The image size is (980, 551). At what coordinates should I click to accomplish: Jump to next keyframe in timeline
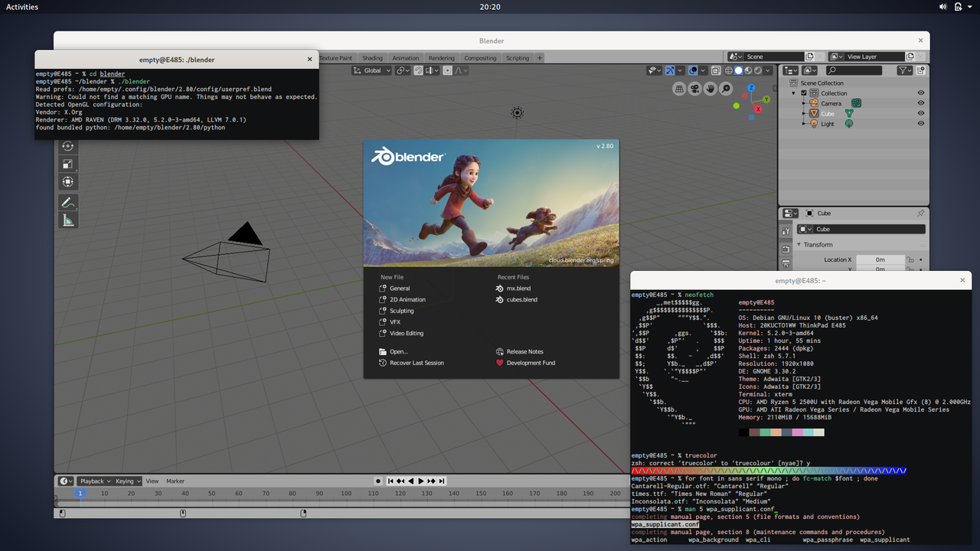tap(431, 481)
